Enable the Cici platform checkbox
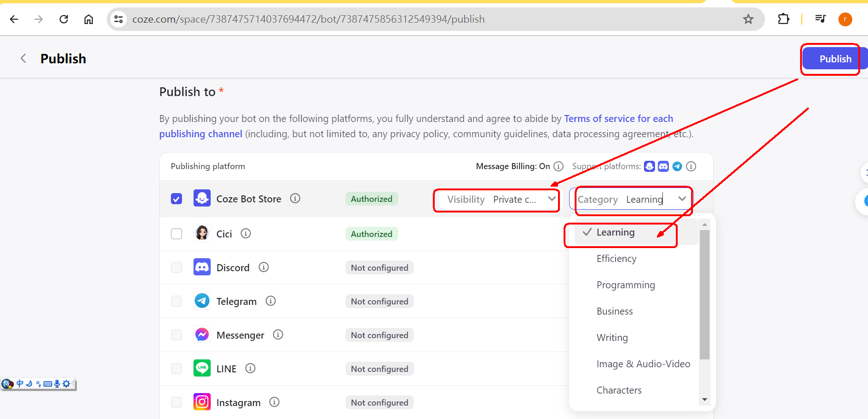Image resolution: width=868 pixels, height=419 pixels. [176, 234]
